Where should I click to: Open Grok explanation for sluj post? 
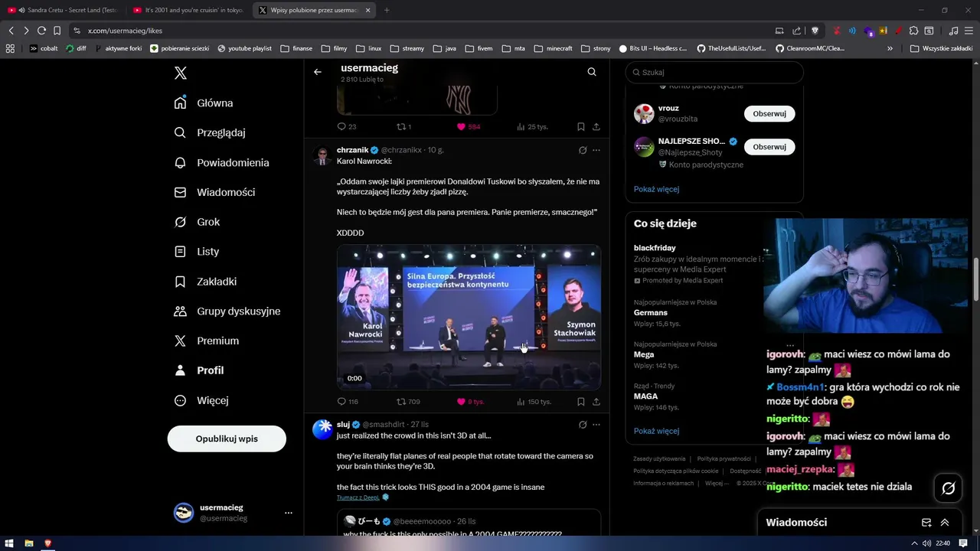coord(583,425)
